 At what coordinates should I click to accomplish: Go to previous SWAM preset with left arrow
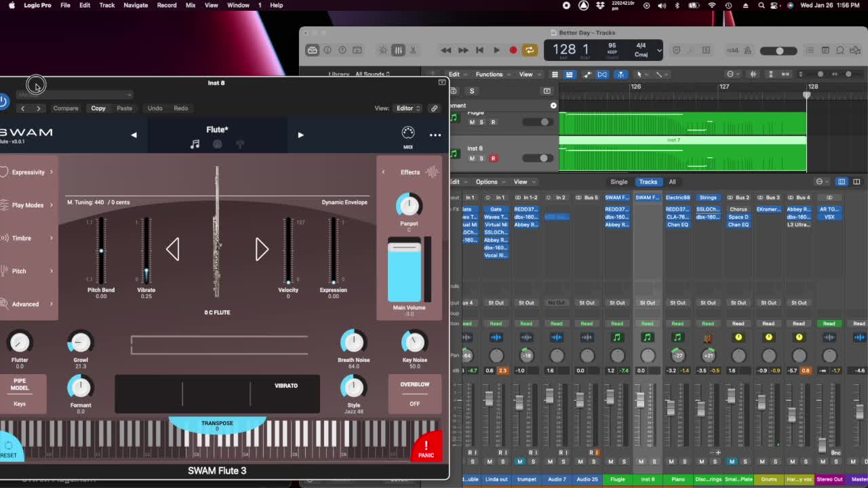pos(134,135)
